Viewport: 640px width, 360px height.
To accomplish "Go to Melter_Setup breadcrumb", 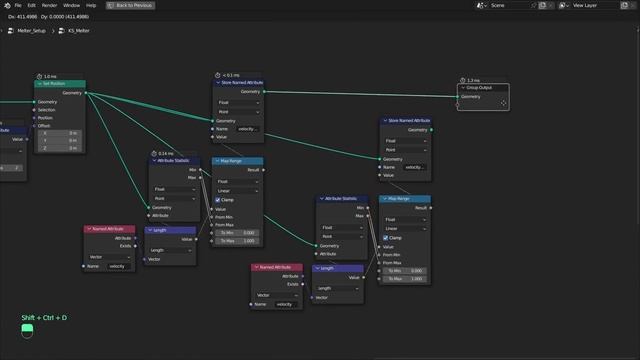I will coord(31,31).
